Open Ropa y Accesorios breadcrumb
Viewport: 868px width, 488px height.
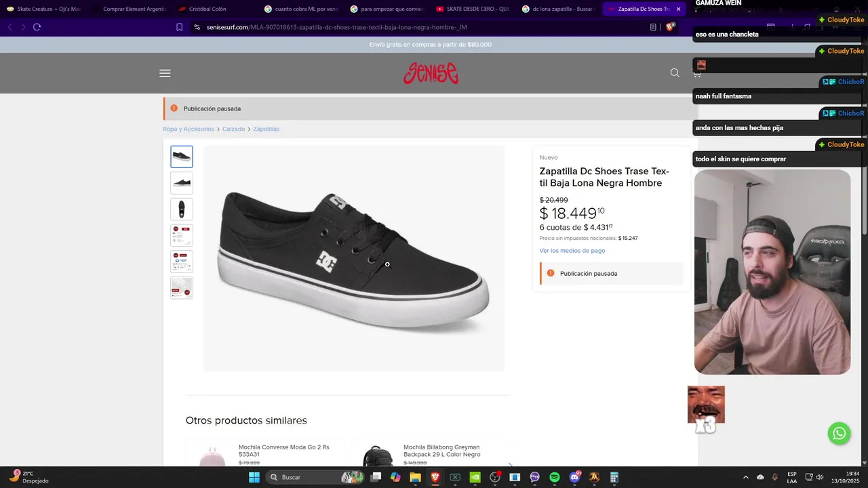point(189,129)
